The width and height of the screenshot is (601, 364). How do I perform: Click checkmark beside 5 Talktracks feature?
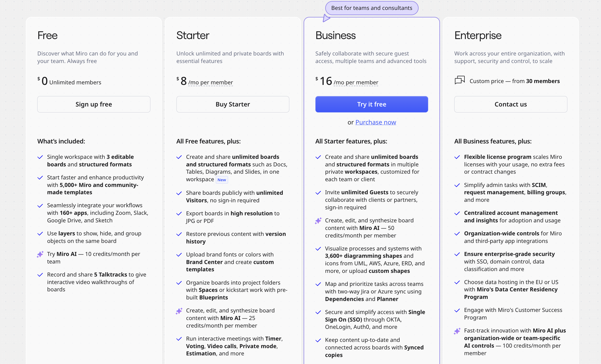click(40, 275)
